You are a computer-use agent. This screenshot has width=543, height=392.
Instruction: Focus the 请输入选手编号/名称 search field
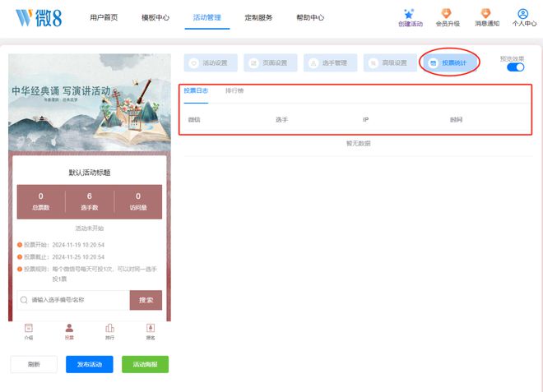point(73,300)
